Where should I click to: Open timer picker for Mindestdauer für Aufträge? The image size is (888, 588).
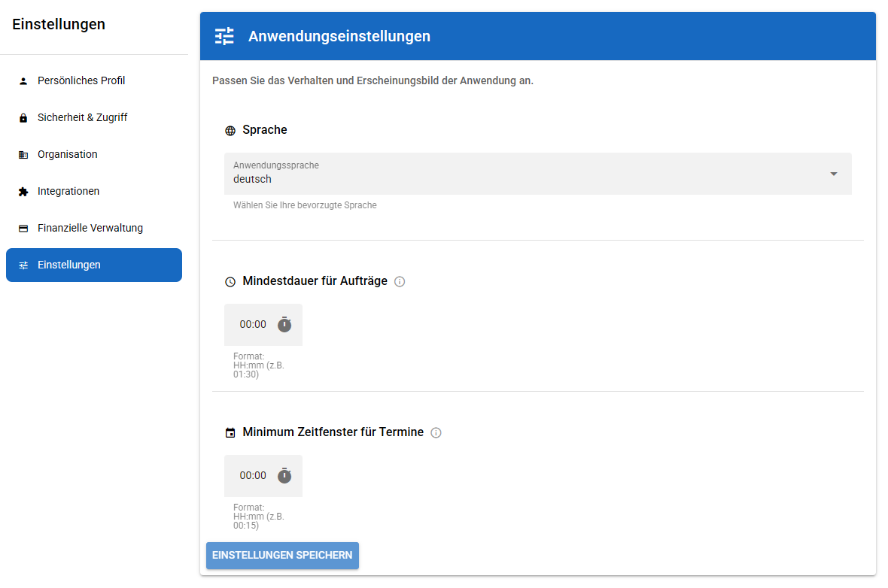tap(284, 324)
